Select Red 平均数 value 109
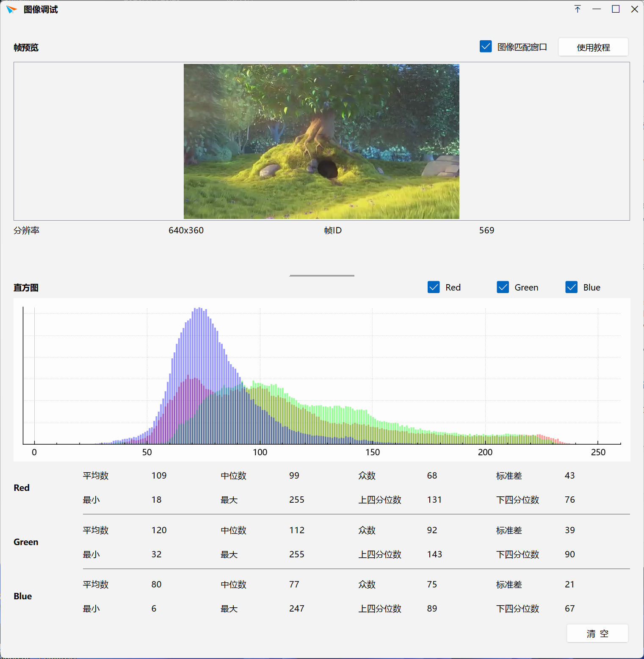The height and width of the screenshot is (659, 644). pyautogui.click(x=159, y=476)
